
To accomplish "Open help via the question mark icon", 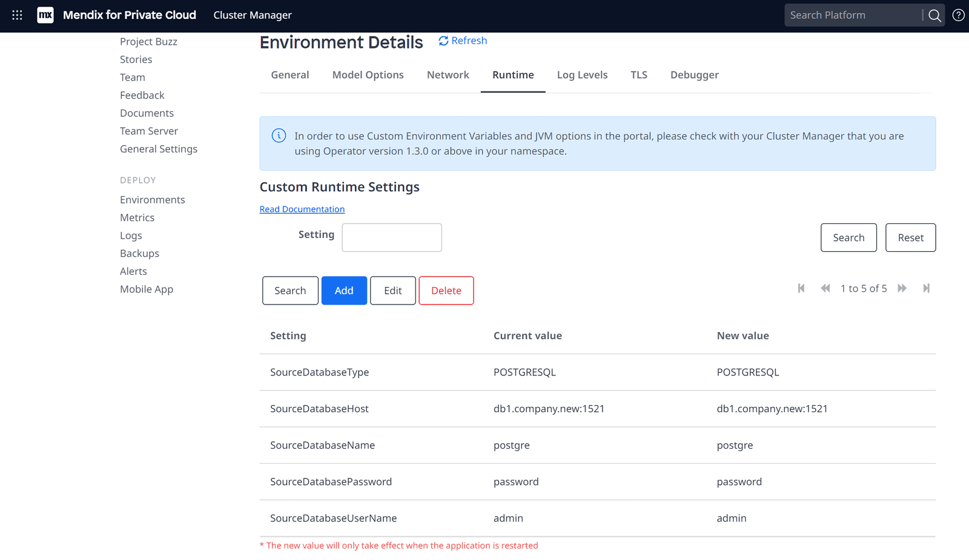I will pyautogui.click(x=957, y=15).
